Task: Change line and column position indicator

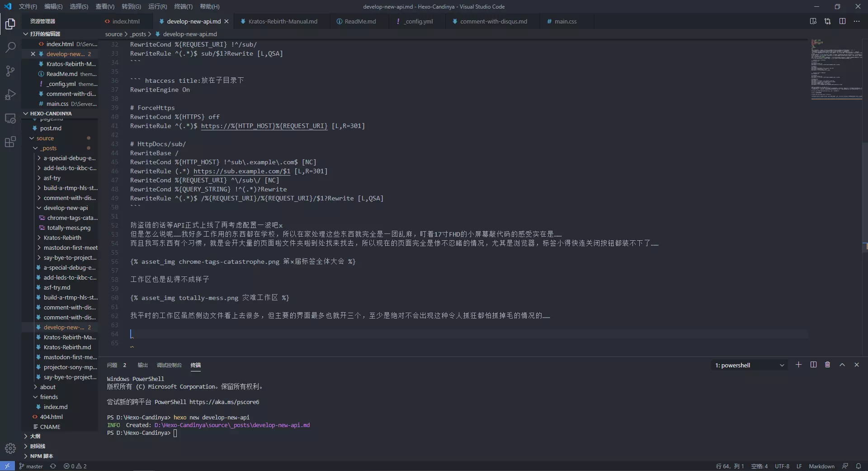Action: pos(730,466)
